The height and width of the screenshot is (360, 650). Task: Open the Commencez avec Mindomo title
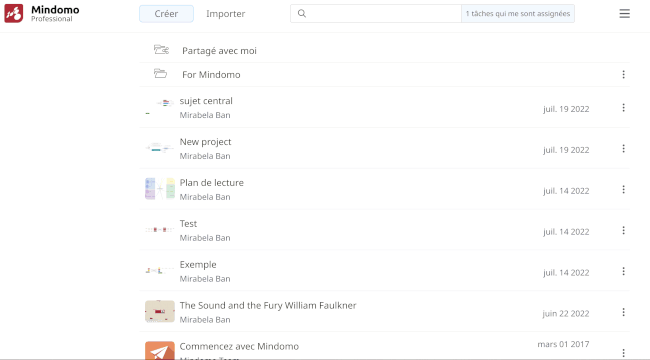[x=239, y=346]
